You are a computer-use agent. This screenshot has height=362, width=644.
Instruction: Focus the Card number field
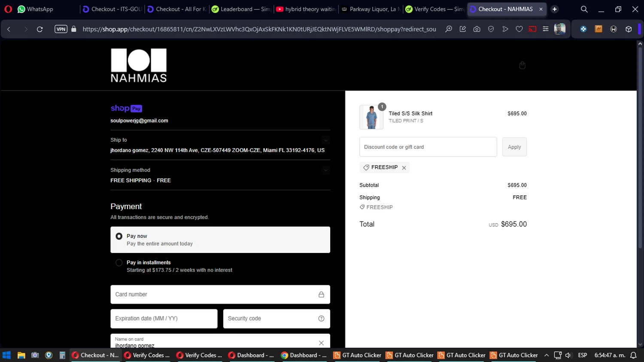click(x=220, y=295)
